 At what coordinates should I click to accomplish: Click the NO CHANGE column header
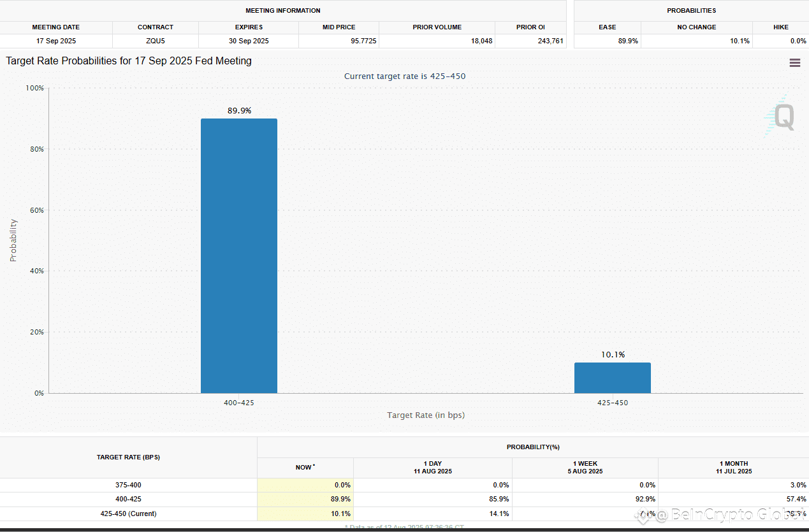click(697, 27)
